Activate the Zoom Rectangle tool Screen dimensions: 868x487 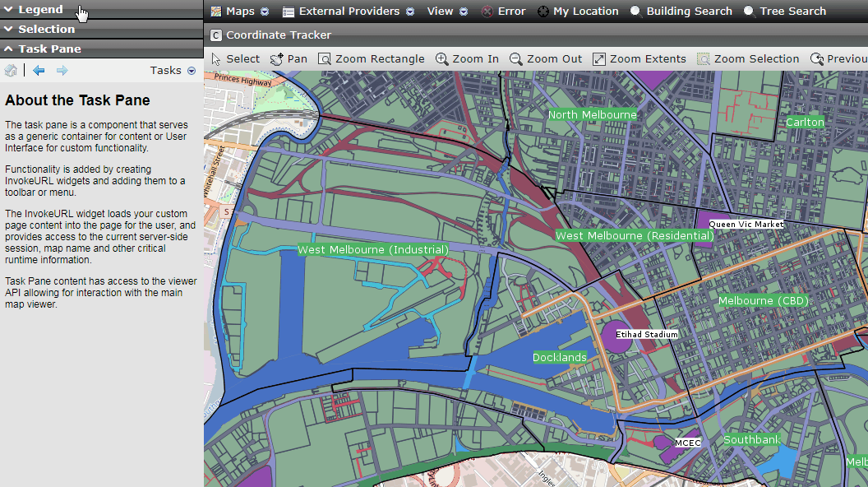point(372,58)
